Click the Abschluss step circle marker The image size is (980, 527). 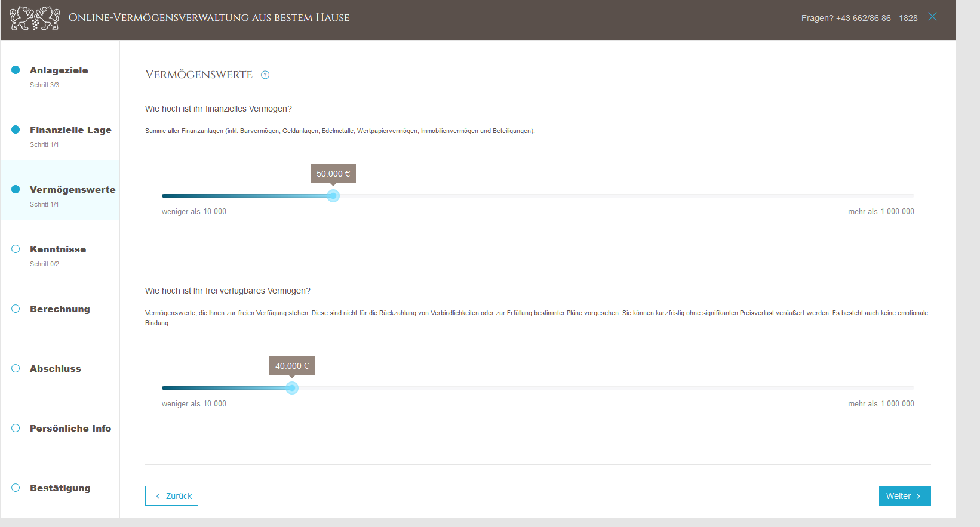[x=16, y=368]
